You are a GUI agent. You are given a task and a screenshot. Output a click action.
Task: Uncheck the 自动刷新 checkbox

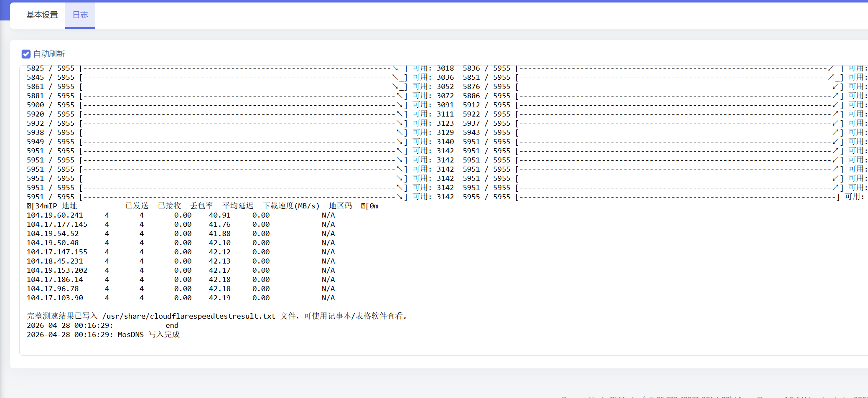(x=26, y=54)
